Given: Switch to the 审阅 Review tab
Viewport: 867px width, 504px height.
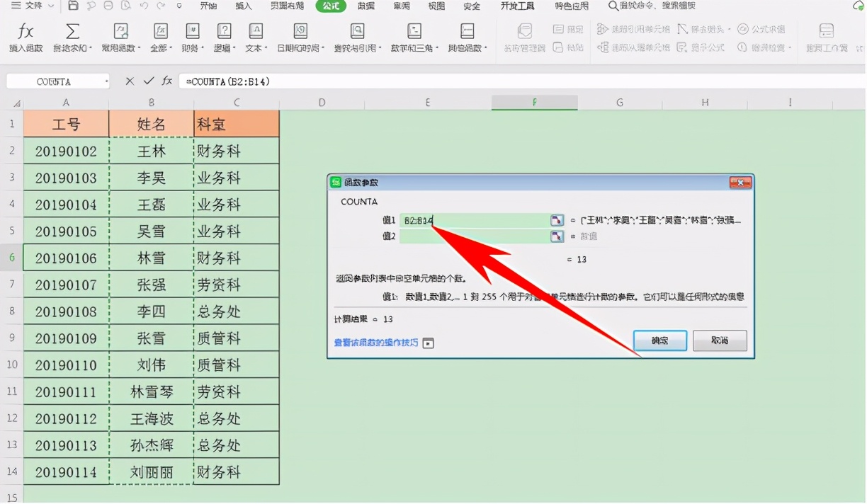Looking at the screenshot, I should [x=402, y=6].
